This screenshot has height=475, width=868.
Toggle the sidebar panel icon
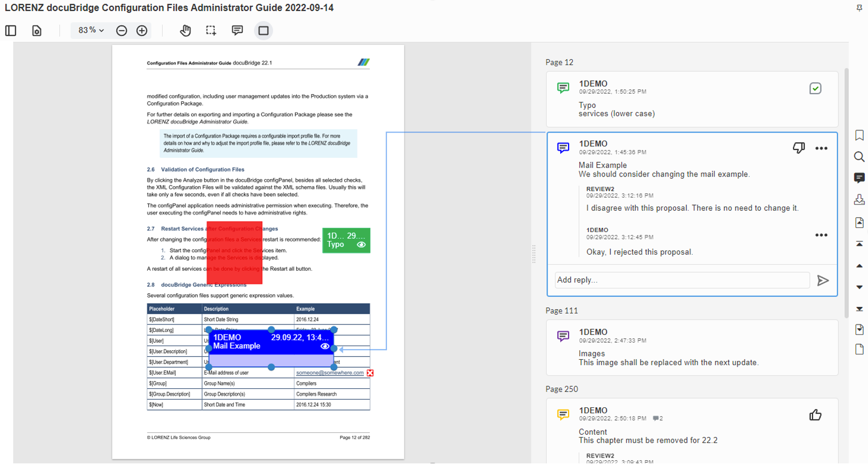(x=11, y=31)
